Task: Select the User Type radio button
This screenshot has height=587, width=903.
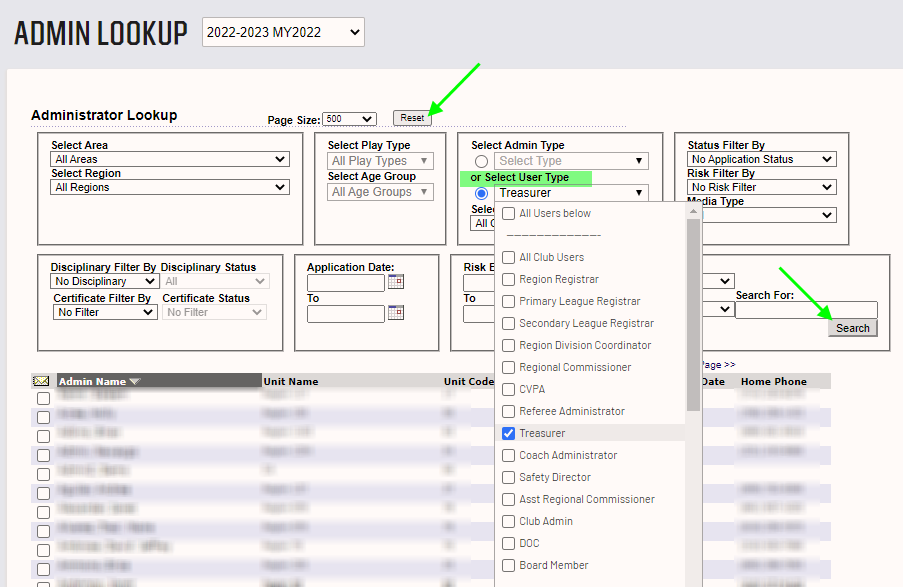Action: pos(482,193)
